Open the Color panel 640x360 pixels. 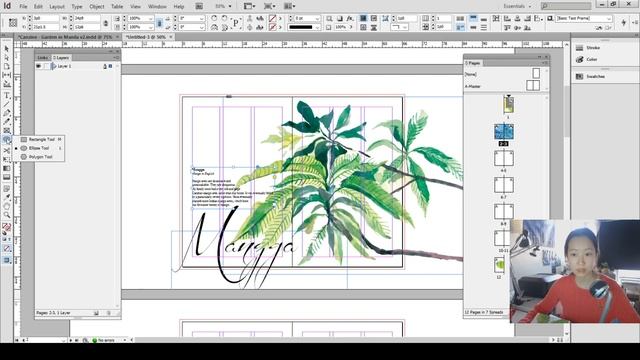[x=587, y=60]
